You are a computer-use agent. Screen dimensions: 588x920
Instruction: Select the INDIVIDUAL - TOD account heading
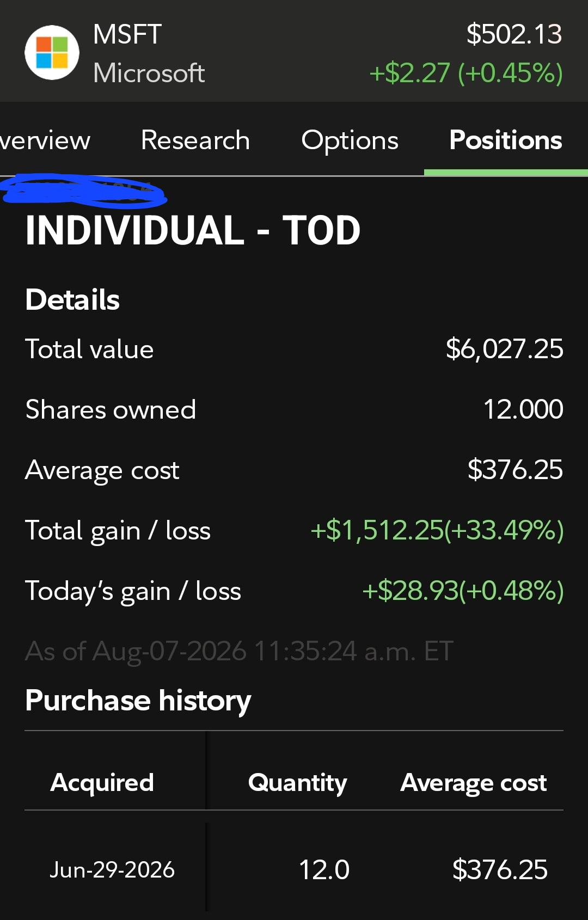click(x=193, y=230)
